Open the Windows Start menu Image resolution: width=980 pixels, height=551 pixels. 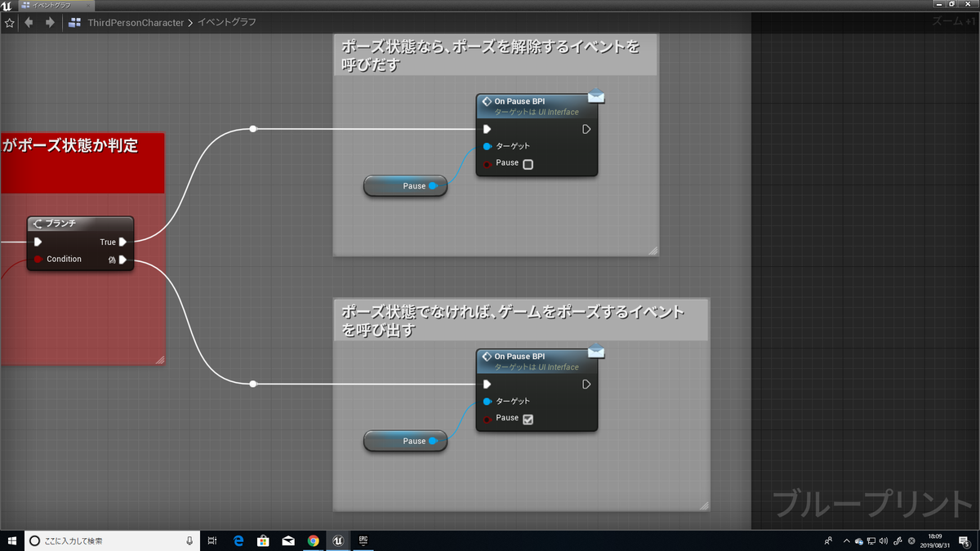click(x=12, y=540)
